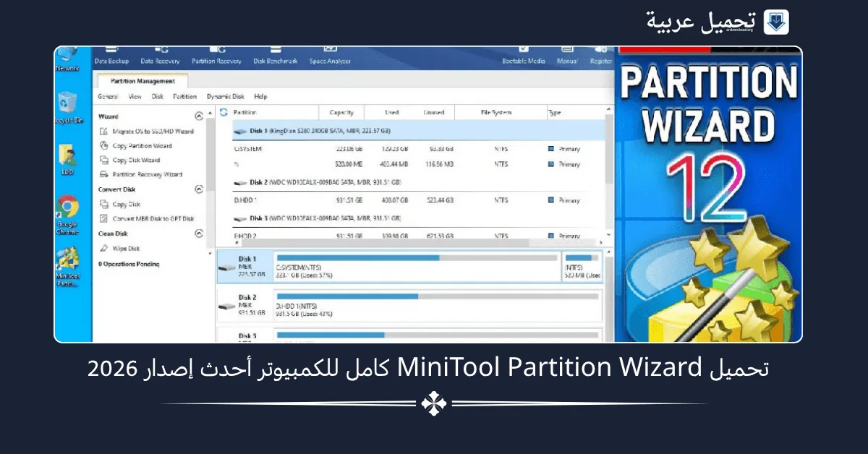The height and width of the screenshot is (454, 868).
Task: Open the Dynamic Disk menu
Action: (225, 96)
